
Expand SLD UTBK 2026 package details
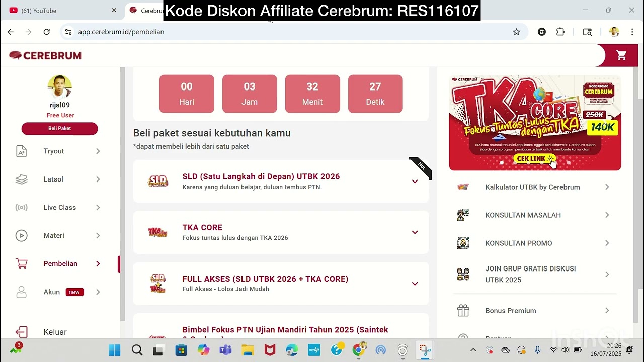tap(415, 182)
